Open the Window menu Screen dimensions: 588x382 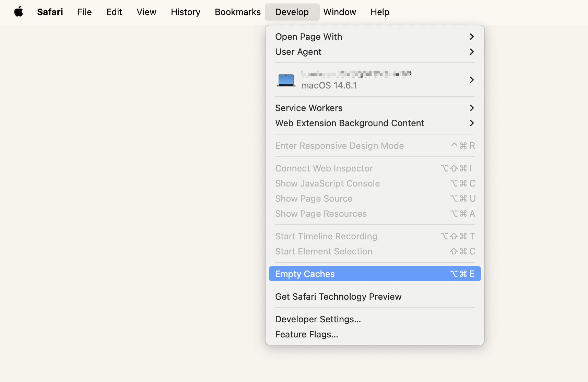pos(340,12)
